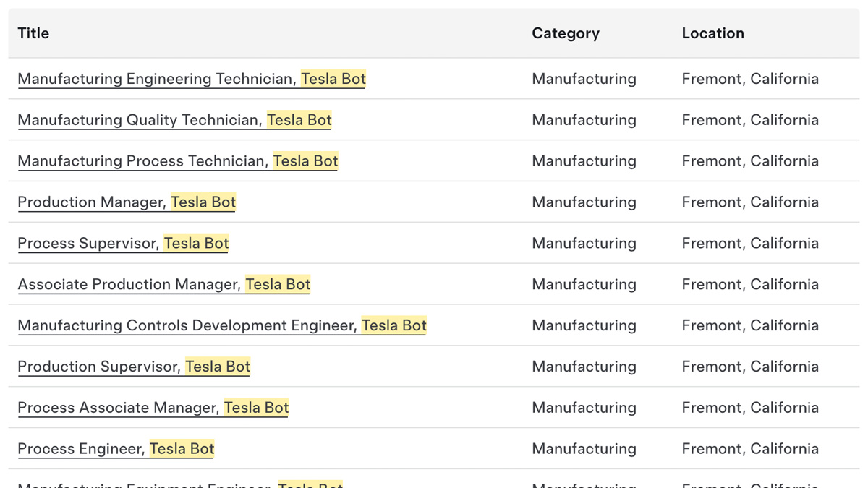Open Associate Production Manager, Tesla Bot job

coord(164,285)
